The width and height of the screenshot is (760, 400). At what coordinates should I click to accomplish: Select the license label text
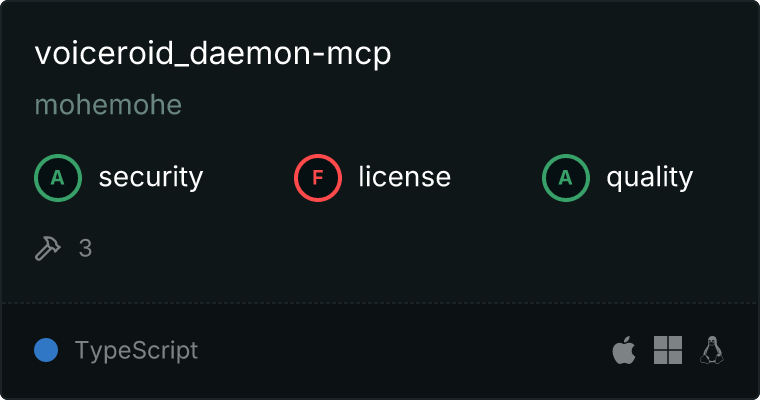pos(405,176)
